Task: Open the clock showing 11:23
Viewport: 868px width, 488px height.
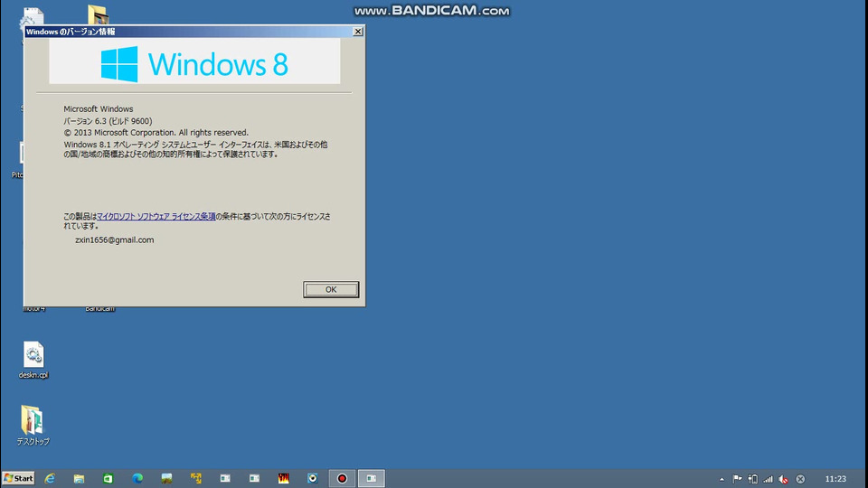Action: click(835, 479)
